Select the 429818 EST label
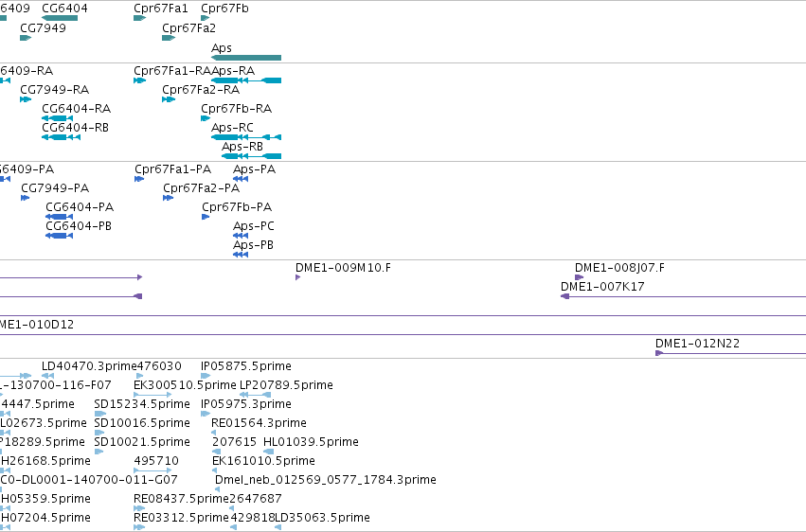 (253, 519)
